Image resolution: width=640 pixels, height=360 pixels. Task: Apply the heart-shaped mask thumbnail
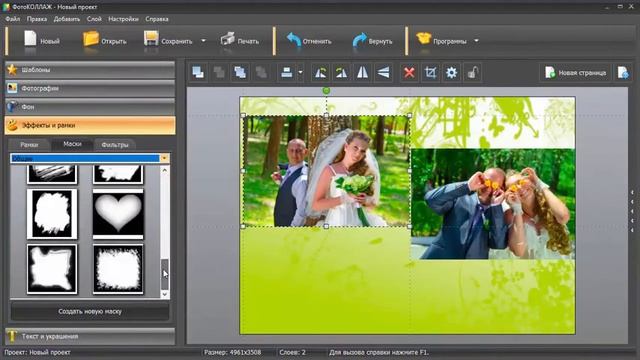(x=118, y=214)
